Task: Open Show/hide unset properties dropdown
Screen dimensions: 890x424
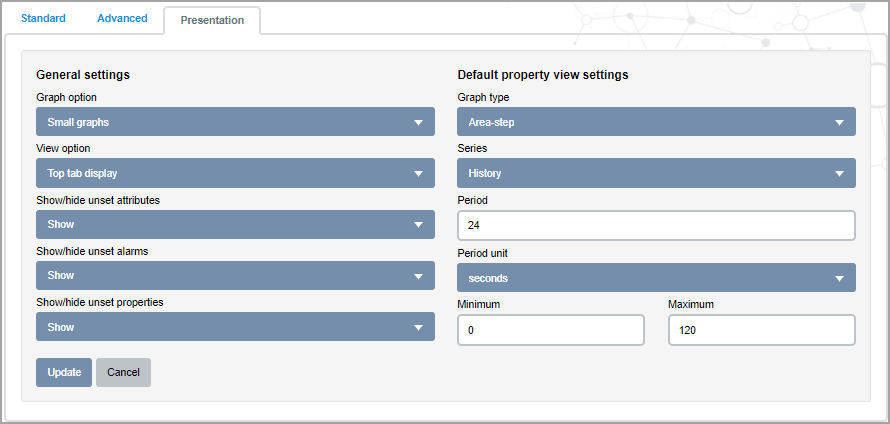Action: point(235,327)
